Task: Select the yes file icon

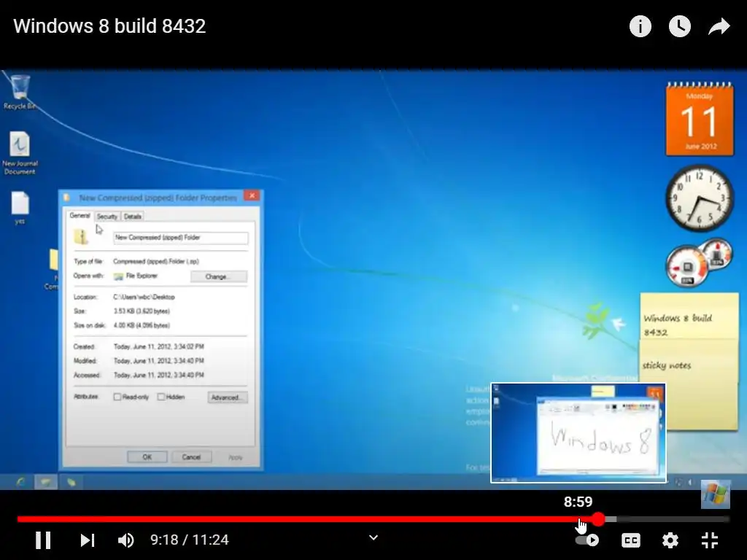Action: [x=20, y=208]
